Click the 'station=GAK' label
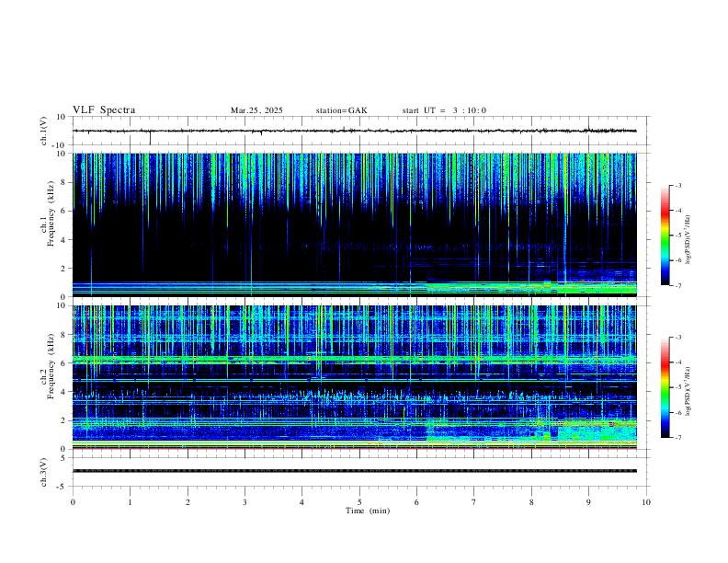 [341, 110]
